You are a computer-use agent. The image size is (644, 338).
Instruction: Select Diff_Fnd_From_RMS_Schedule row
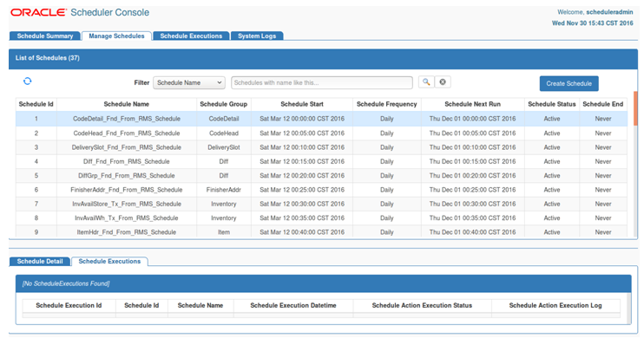point(322,161)
